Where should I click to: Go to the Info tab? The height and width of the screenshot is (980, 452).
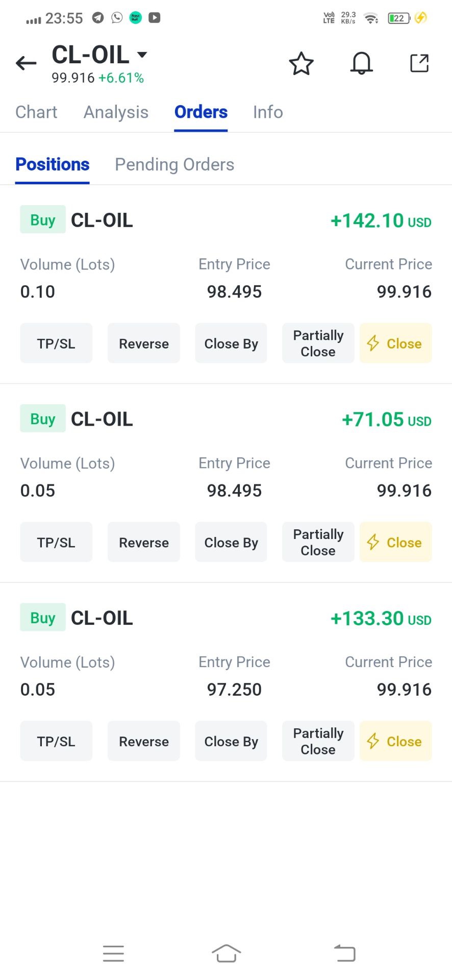tap(268, 112)
